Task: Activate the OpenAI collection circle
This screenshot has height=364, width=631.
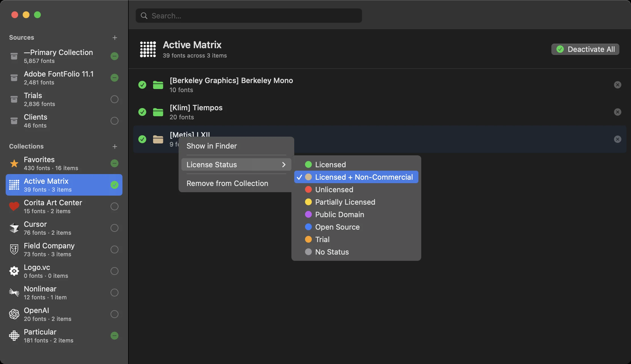Action: [x=115, y=314]
